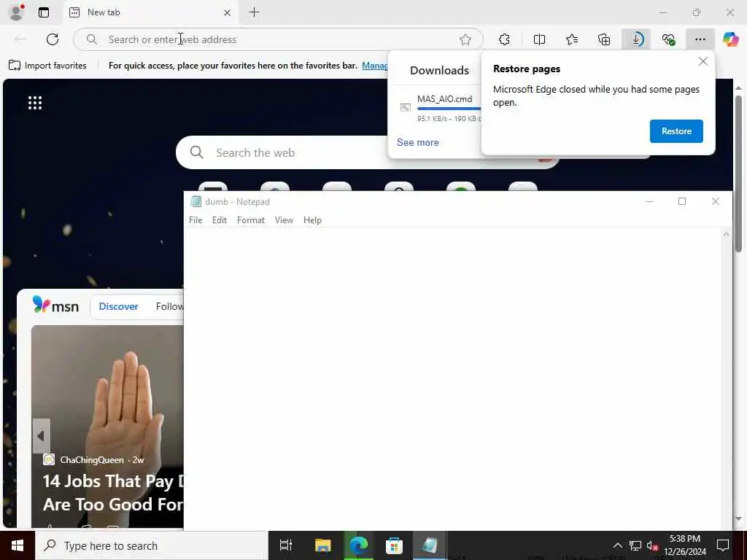Open the clock and date flyout

coord(684,545)
